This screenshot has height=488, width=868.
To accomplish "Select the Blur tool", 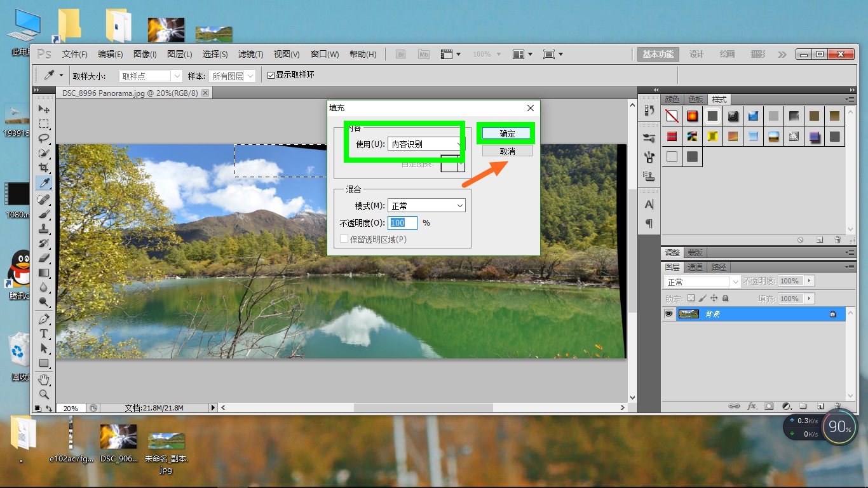I will tap(44, 287).
